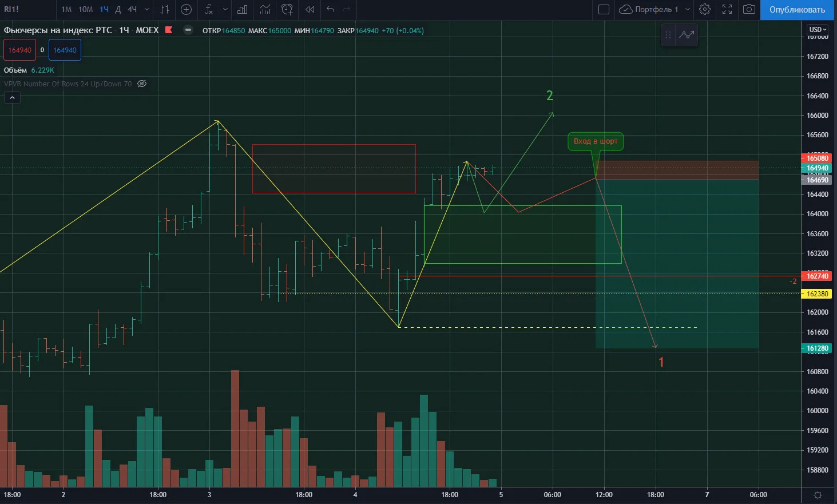Open the Портфель 1 layout dropdown arrow
Screen dimensions: 837x504
(688, 9)
